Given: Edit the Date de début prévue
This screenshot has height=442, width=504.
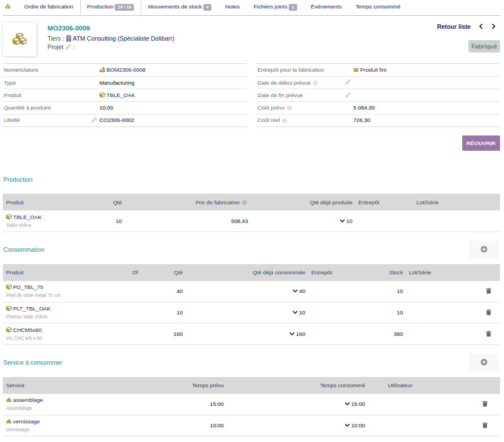Looking at the screenshot, I should coord(348,82).
